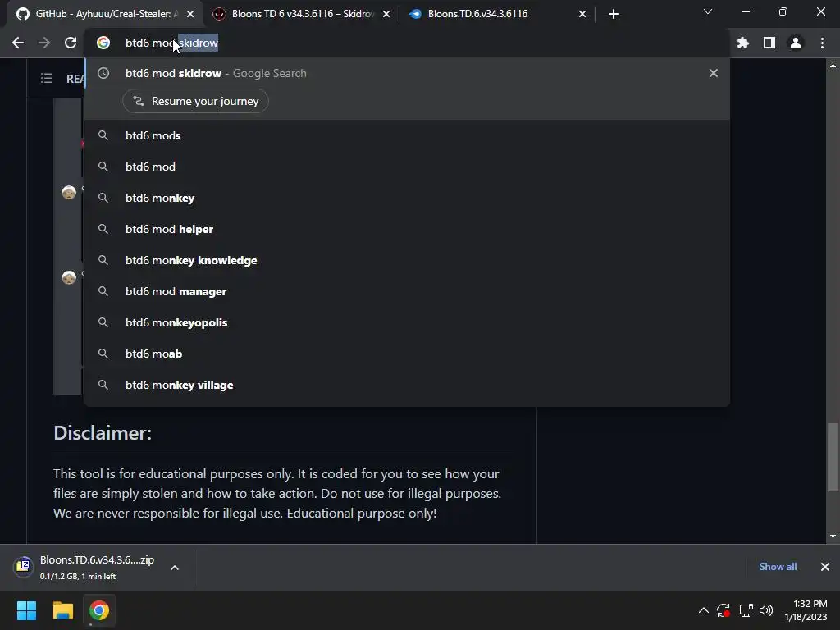The height and width of the screenshot is (630, 840).
Task: Click the browser back arrow
Action: tap(18, 43)
